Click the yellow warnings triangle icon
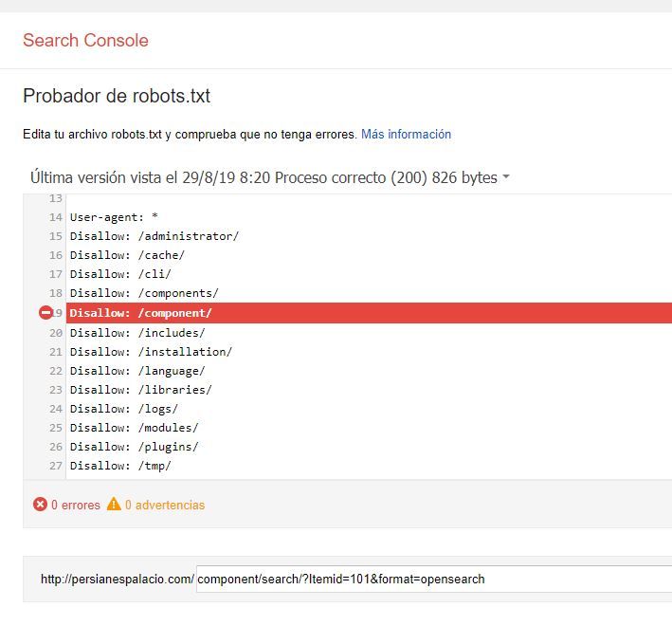This screenshot has height=626, width=672. click(x=114, y=504)
